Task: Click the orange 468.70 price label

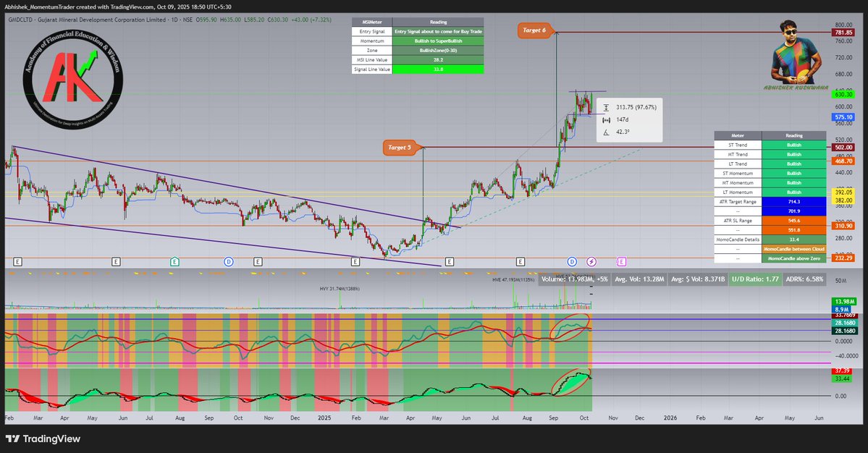Action: click(x=843, y=161)
